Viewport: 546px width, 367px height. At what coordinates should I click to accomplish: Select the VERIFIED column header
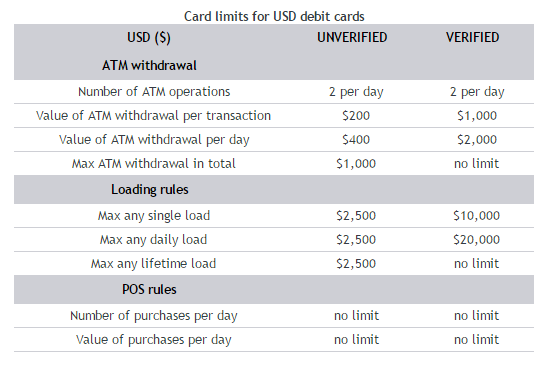(473, 37)
